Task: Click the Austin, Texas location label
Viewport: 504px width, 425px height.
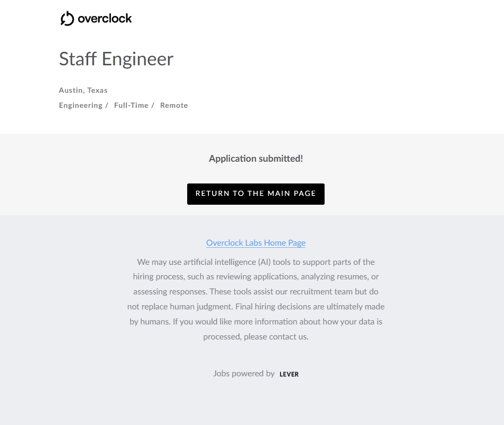Action: pyautogui.click(x=83, y=90)
